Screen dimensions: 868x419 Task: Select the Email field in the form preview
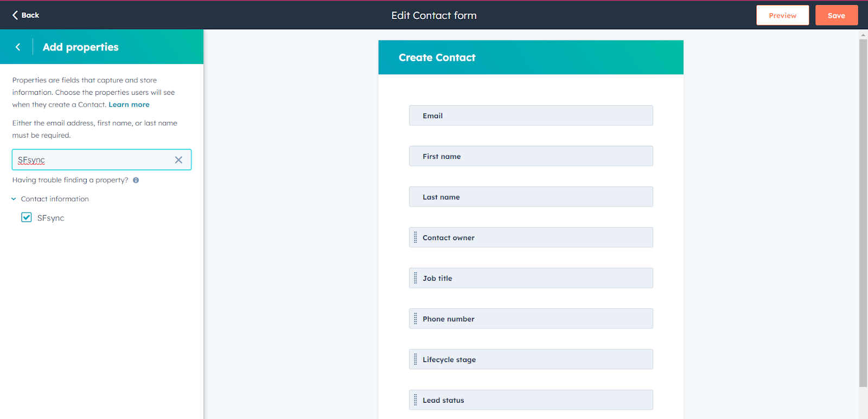(x=531, y=115)
